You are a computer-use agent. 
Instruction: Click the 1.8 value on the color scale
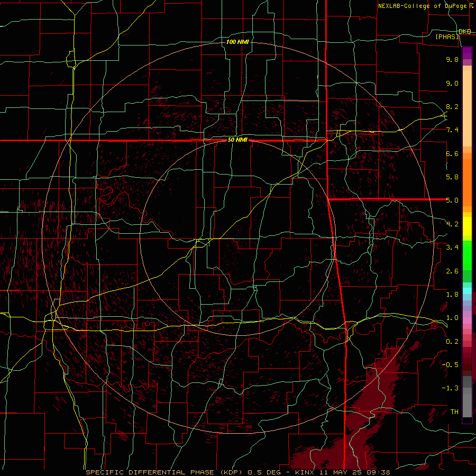(x=452, y=295)
